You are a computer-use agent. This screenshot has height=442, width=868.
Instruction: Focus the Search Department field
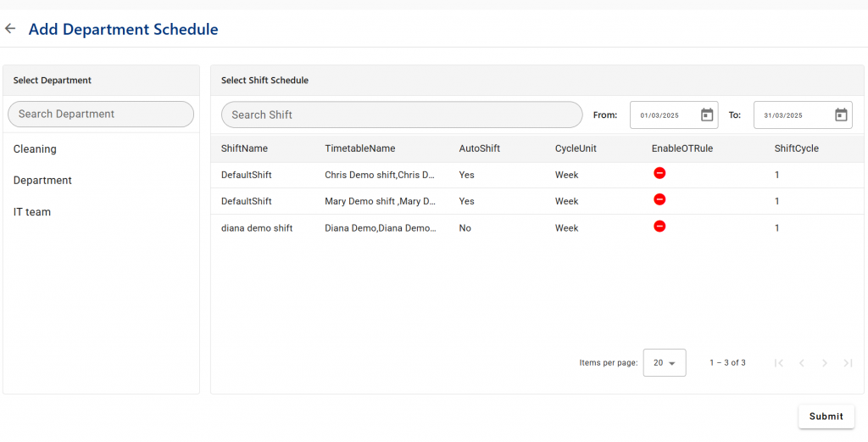[101, 114]
